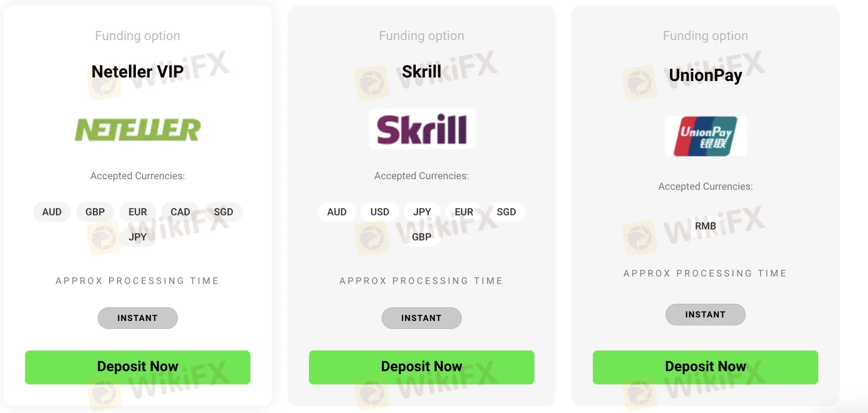Choose the JPY chip in Skrill card
This screenshot has width=868, height=413.
[422, 212]
